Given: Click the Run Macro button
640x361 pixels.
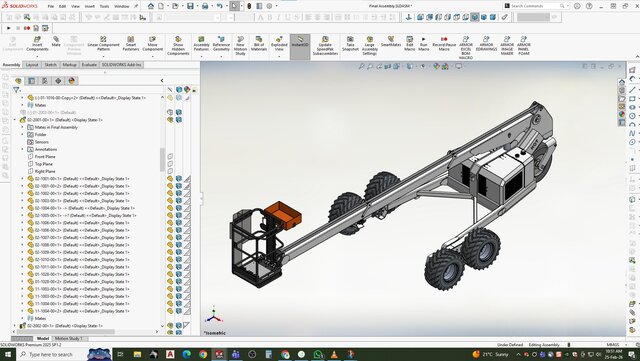Looking at the screenshot, I should click(x=424, y=44).
